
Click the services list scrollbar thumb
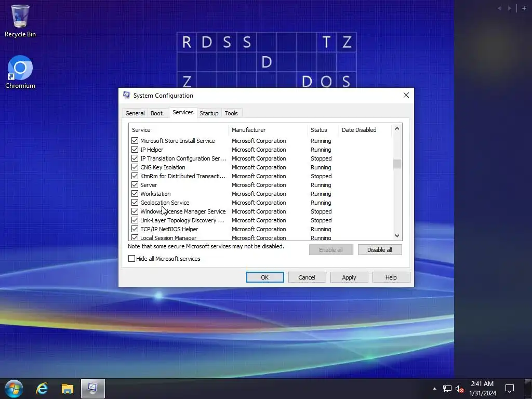[397, 164]
